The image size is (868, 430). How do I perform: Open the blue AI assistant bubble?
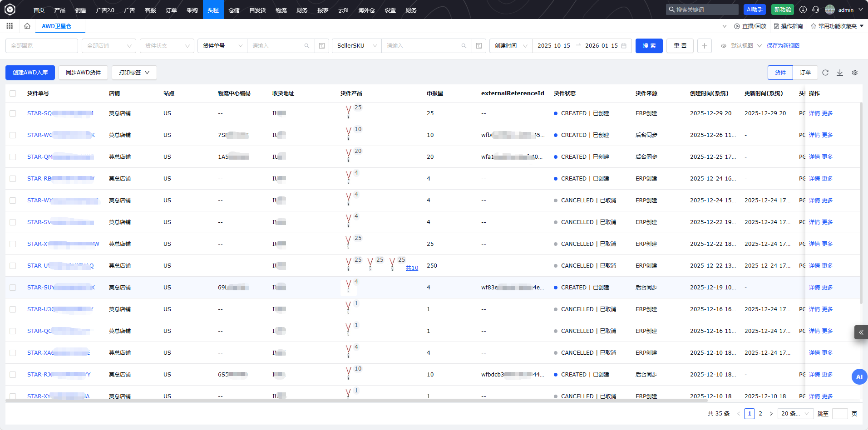click(859, 377)
